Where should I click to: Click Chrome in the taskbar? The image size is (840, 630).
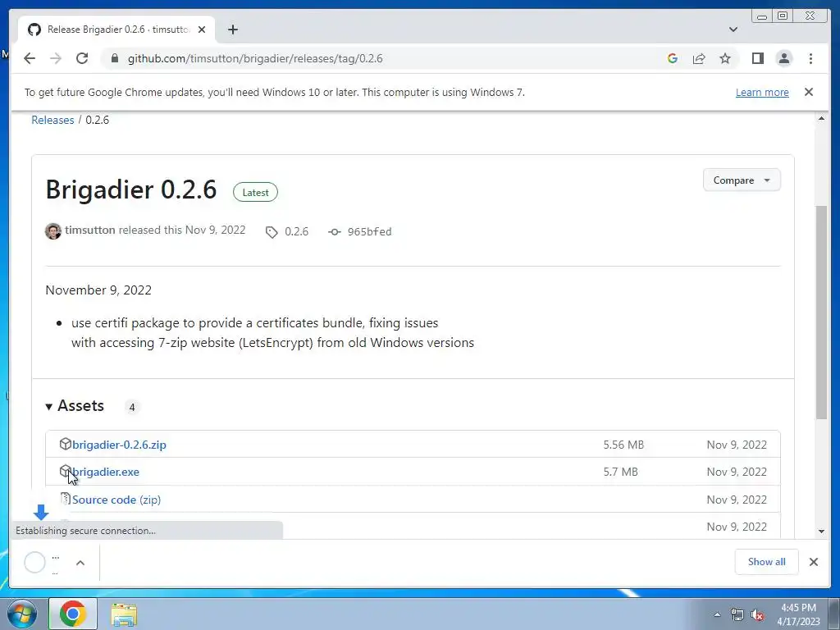point(73,614)
